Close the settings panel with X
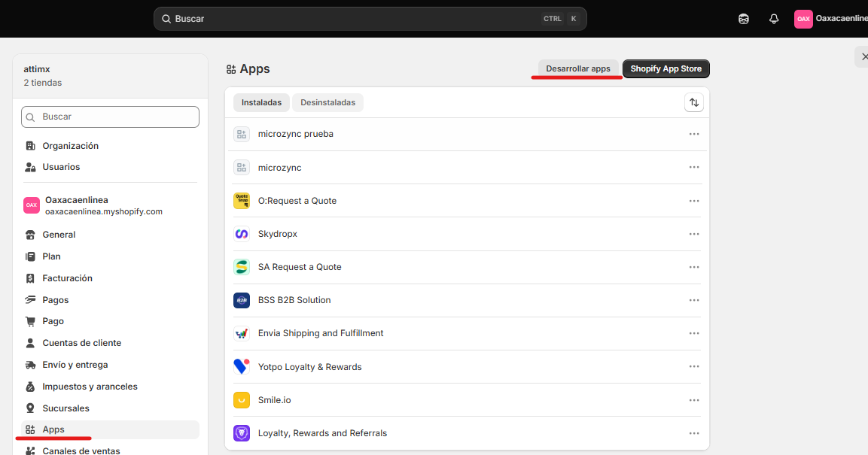This screenshot has width=868, height=455. (863, 56)
